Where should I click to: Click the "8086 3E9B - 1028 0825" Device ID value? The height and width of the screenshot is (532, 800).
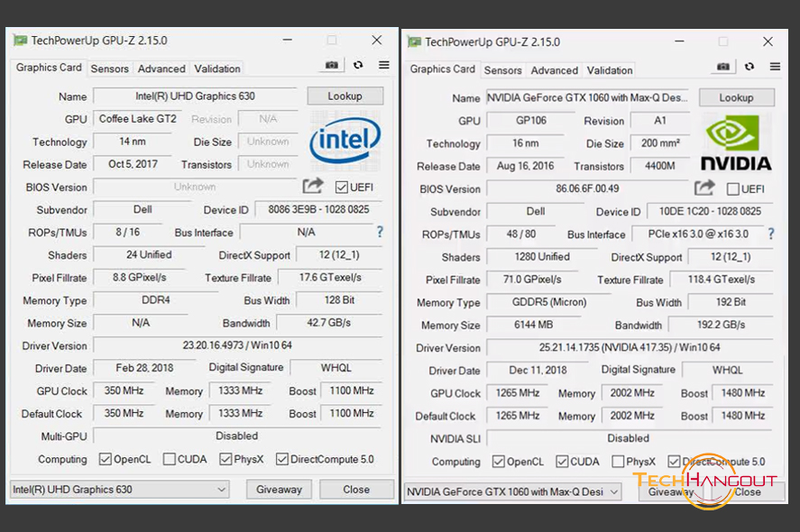(318, 209)
